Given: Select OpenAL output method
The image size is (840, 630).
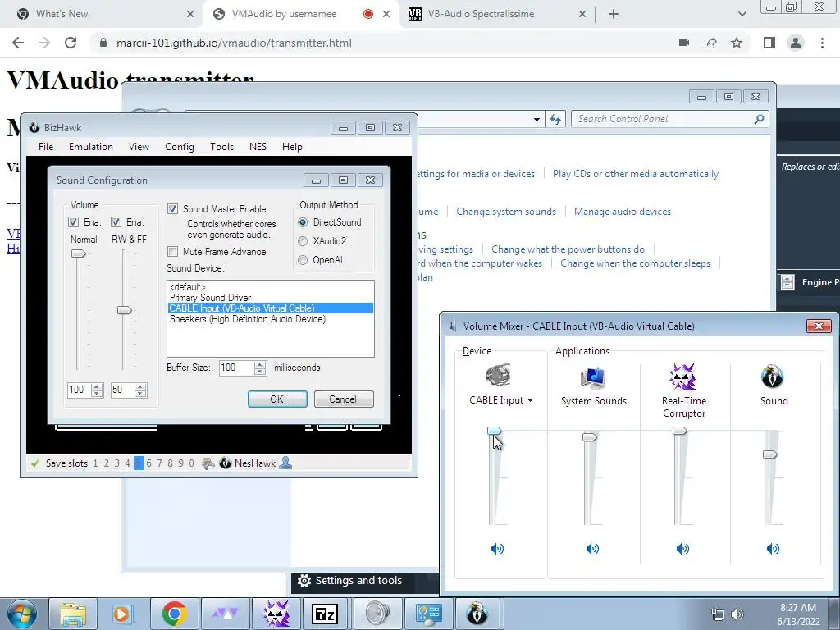Looking at the screenshot, I should pyautogui.click(x=303, y=260).
